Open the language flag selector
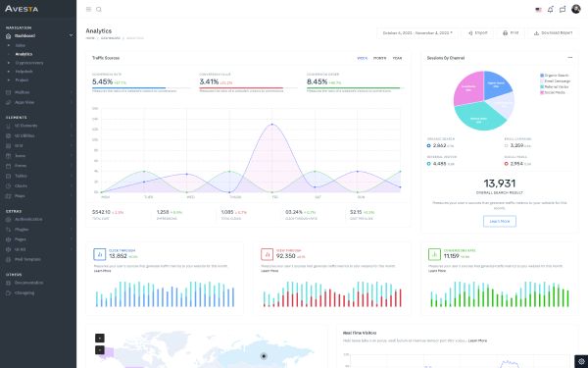The height and width of the screenshot is (368, 588). pos(538,10)
